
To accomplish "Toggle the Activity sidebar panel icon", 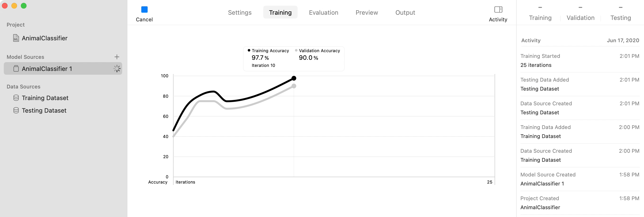I will click(498, 9).
